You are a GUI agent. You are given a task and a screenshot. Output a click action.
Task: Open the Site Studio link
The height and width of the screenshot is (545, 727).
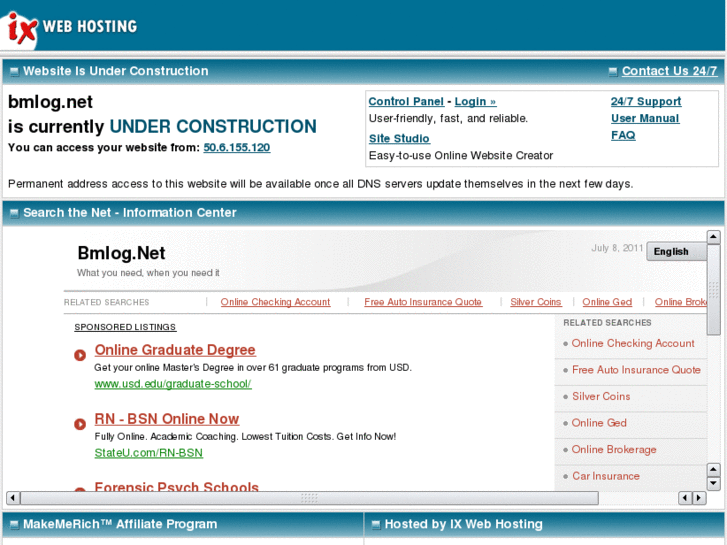[399, 139]
